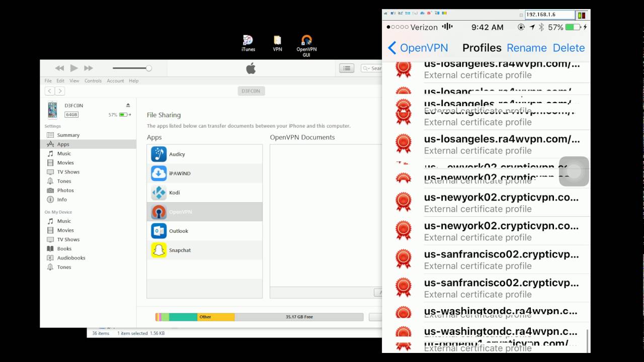This screenshot has height=362, width=644.
Task: Click the fast-forward button in iTunes
Action: coord(89,68)
